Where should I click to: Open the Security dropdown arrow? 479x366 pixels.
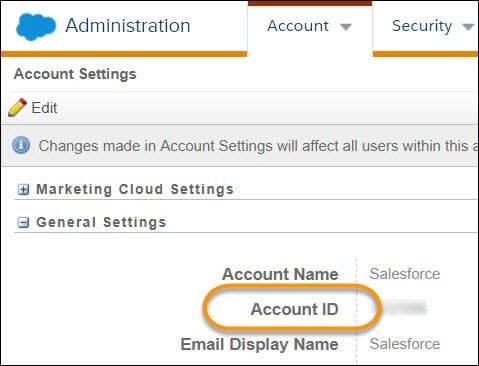tap(469, 27)
